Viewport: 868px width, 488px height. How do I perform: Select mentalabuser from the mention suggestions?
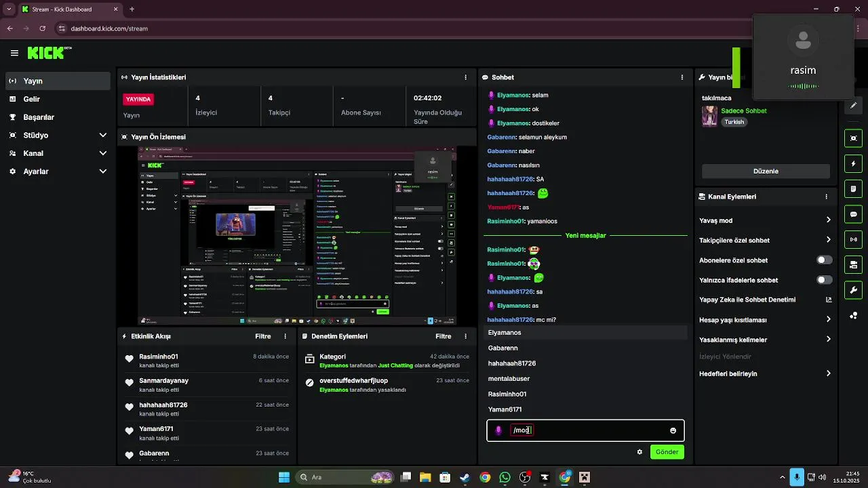[x=587, y=379]
